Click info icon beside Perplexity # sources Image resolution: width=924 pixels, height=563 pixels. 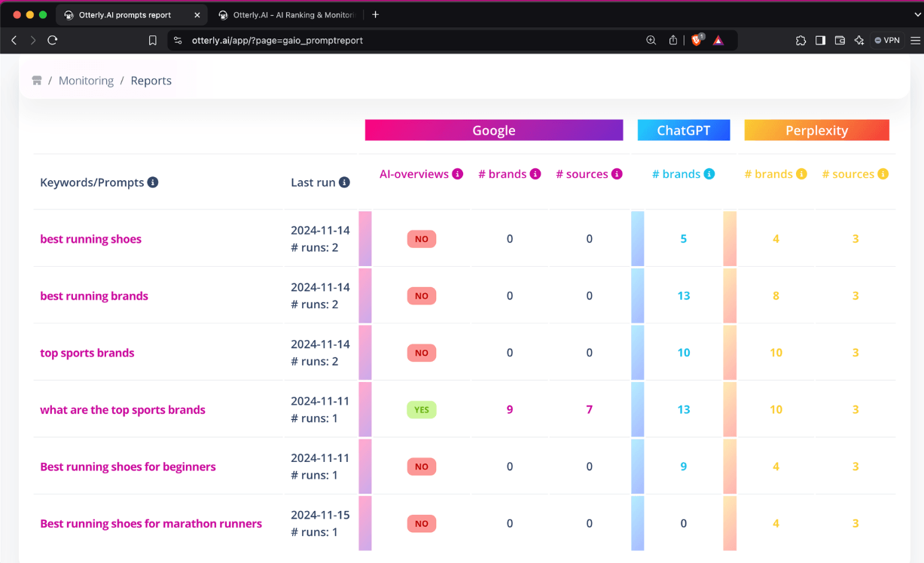click(883, 174)
